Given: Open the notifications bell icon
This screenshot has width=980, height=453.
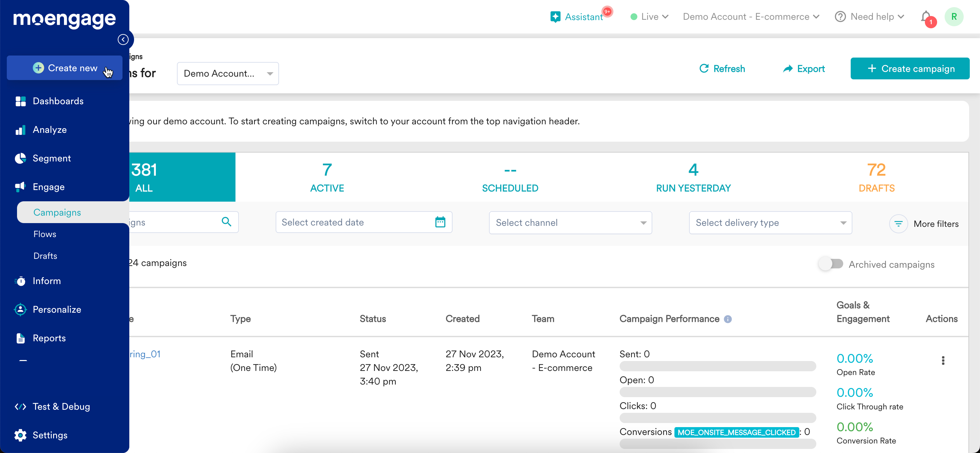Looking at the screenshot, I should pos(926,17).
